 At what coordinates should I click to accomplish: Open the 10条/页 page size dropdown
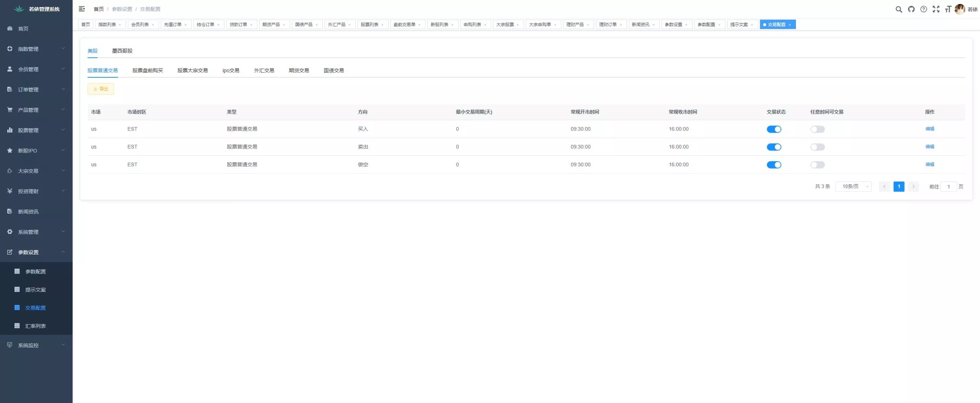tap(853, 186)
